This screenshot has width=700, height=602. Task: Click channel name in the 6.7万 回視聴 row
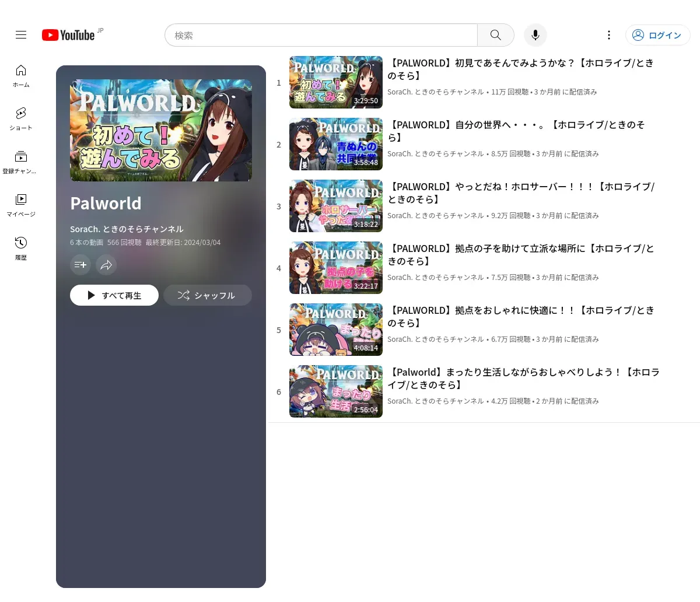click(x=436, y=339)
